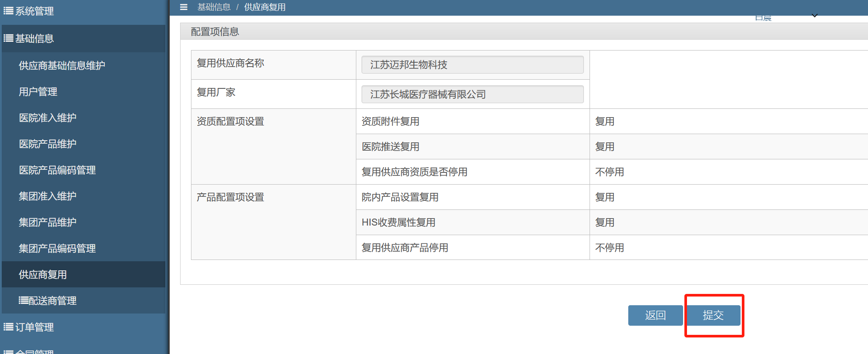Click the 复用 value for HIS收费属性复用
Image resolution: width=868 pixels, height=354 pixels.
tap(605, 223)
